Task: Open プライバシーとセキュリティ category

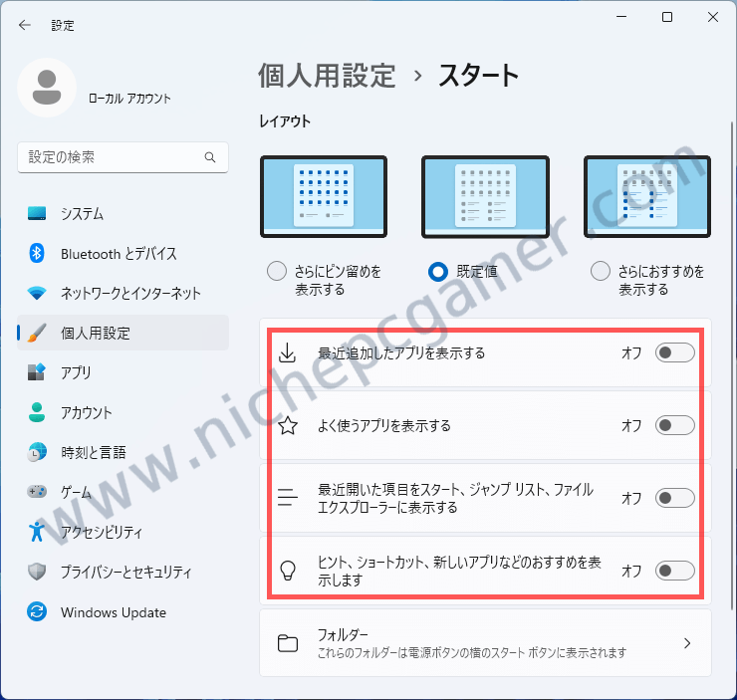Action: (123, 572)
